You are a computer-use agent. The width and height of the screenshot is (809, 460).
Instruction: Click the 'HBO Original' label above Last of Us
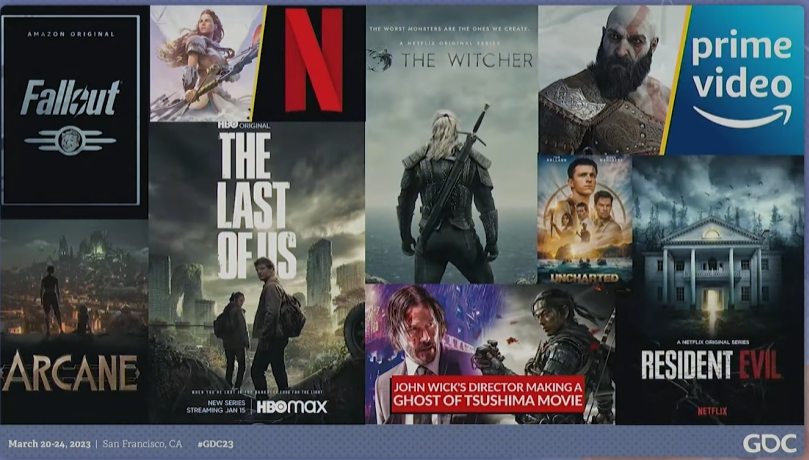click(244, 125)
